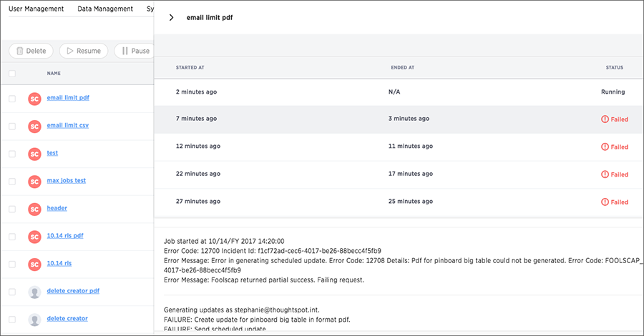Click the gray user avatar beside the delete creator row
The width and height of the screenshot is (644, 336).
[34, 320]
